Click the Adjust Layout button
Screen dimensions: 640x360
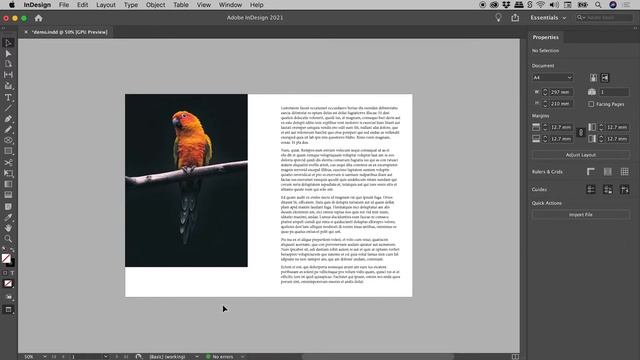tap(580, 155)
